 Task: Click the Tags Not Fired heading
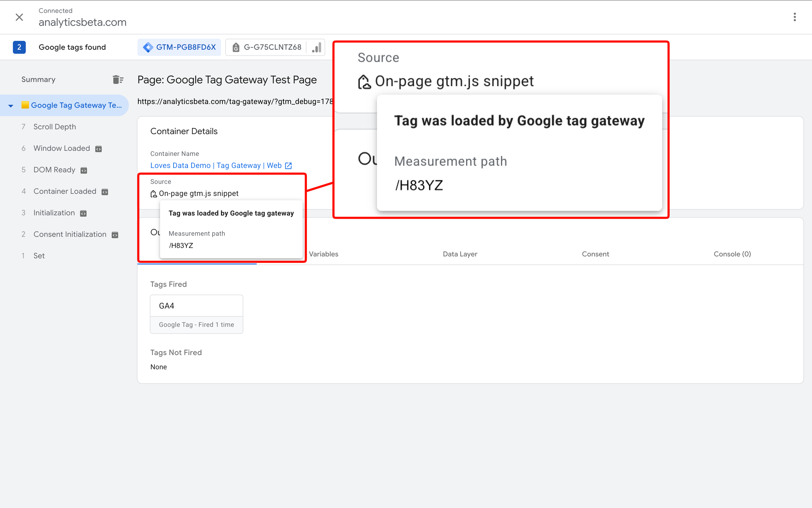176,352
